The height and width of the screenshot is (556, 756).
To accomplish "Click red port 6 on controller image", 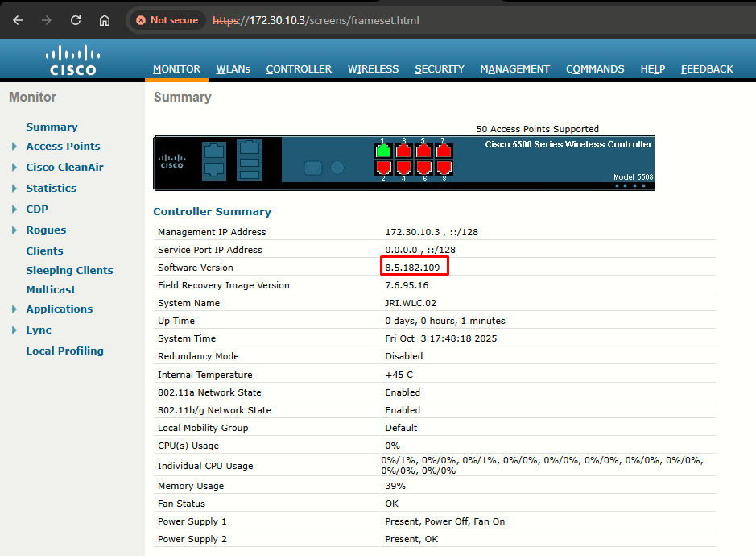I will click(x=423, y=168).
